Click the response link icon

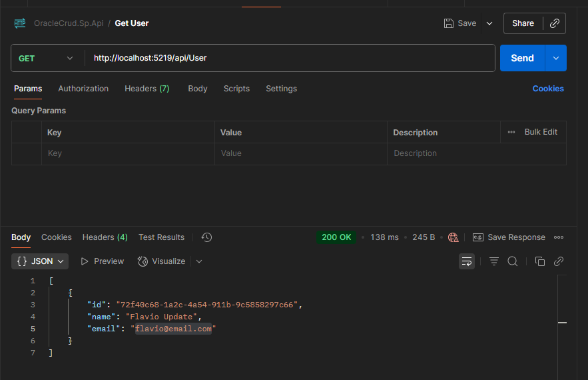click(559, 261)
